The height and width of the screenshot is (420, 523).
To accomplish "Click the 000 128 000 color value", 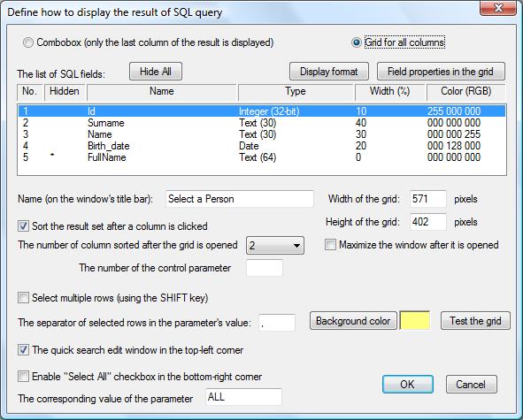I will coord(454,146).
